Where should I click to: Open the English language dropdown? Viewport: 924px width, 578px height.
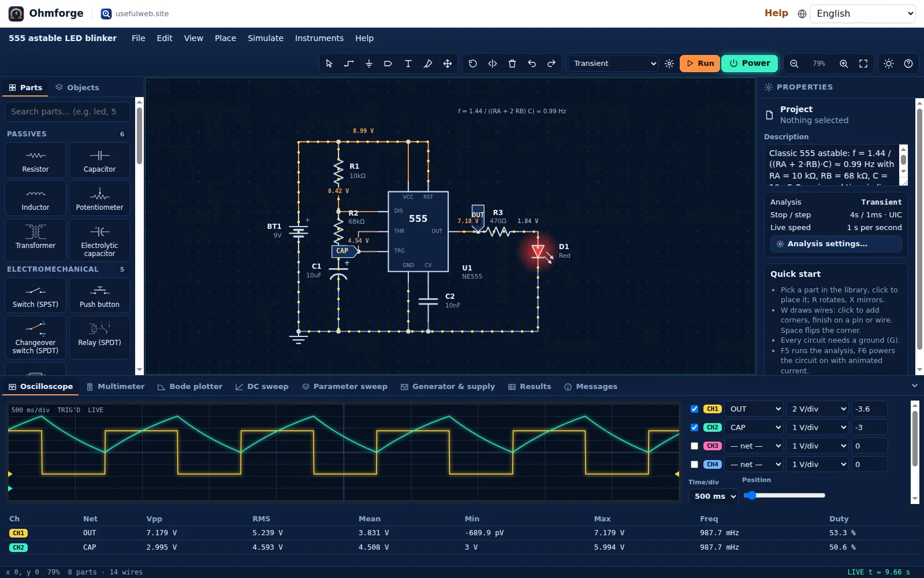[x=863, y=14]
